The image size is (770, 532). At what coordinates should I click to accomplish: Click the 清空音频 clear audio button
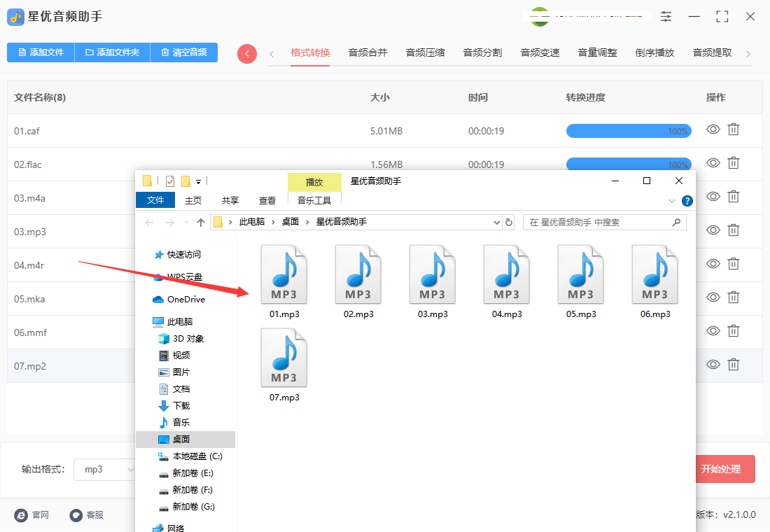tap(183, 52)
